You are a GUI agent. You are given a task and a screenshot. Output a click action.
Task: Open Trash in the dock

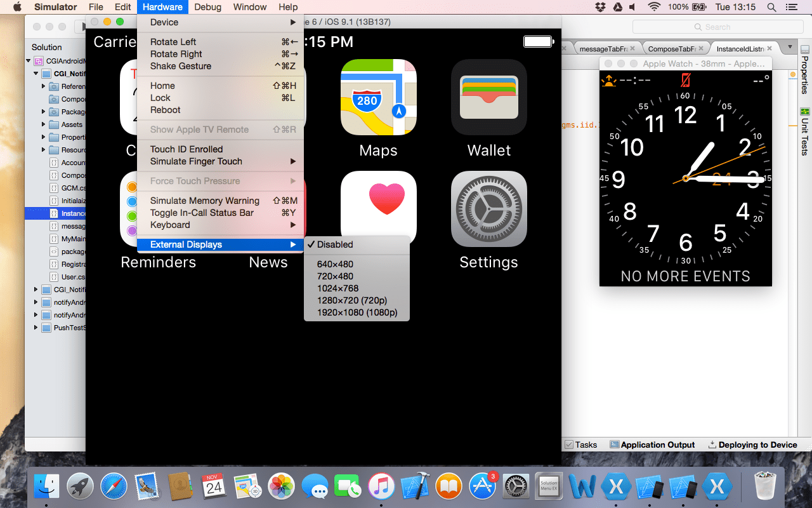point(766,487)
